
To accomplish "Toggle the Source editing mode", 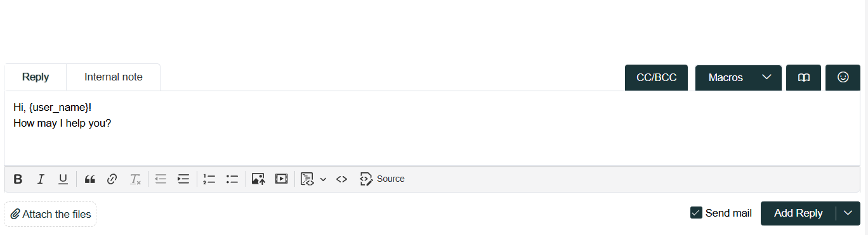I will [382, 179].
